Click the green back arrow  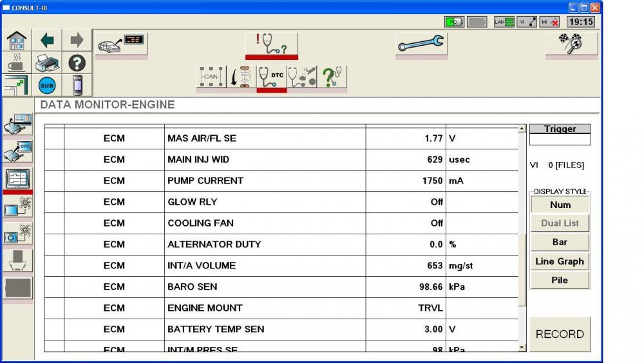(x=47, y=40)
